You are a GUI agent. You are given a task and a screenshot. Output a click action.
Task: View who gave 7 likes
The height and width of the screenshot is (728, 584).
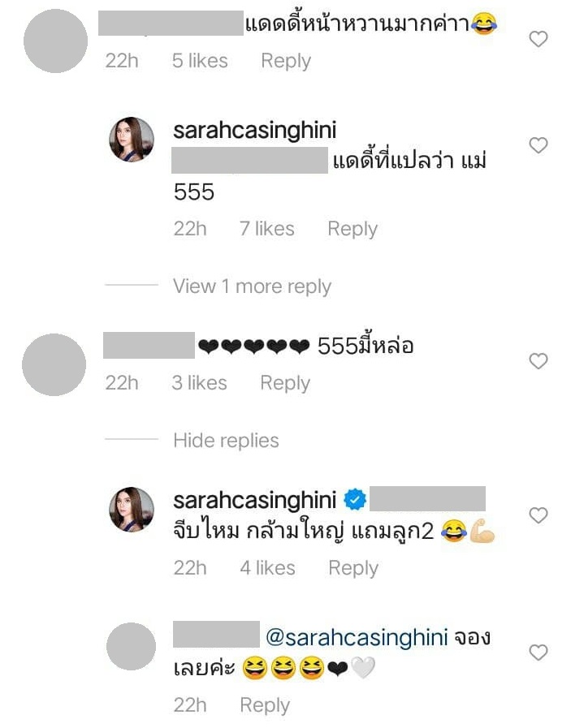[x=266, y=229]
